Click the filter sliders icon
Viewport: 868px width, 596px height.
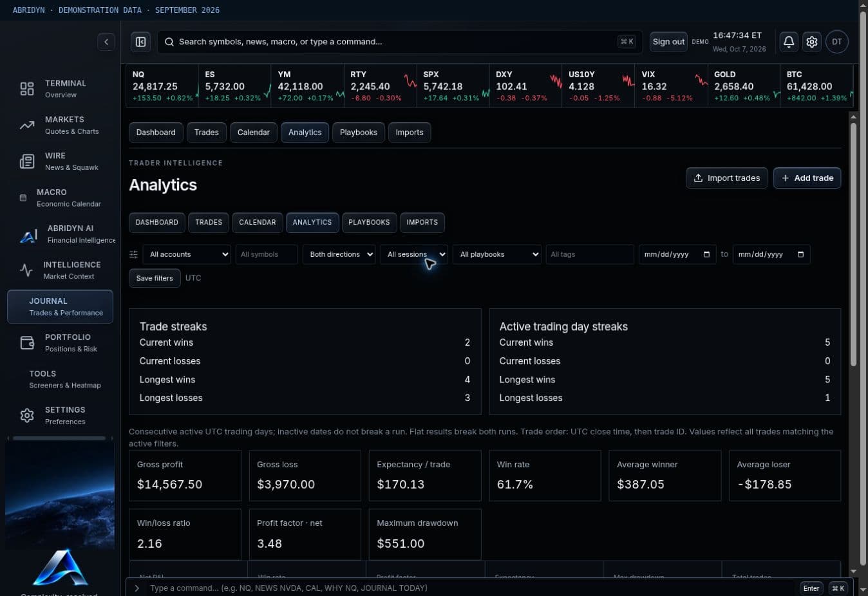pos(133,255)
